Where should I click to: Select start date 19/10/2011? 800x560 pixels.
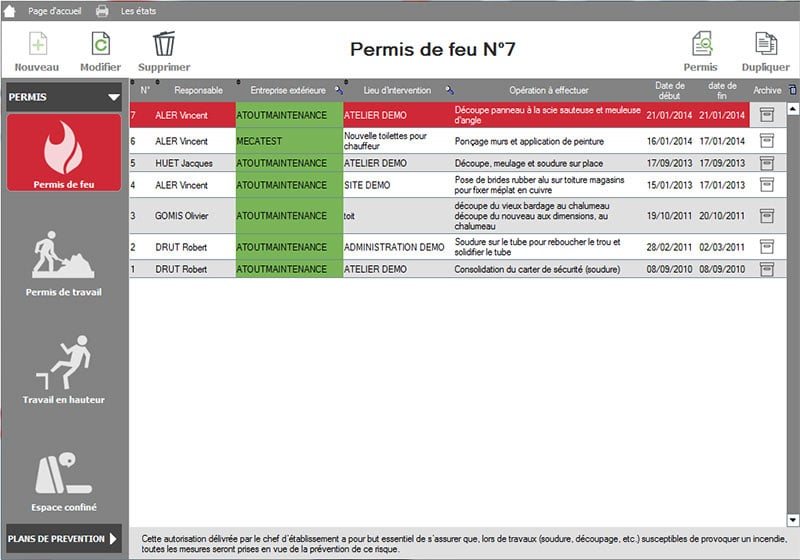669,216
